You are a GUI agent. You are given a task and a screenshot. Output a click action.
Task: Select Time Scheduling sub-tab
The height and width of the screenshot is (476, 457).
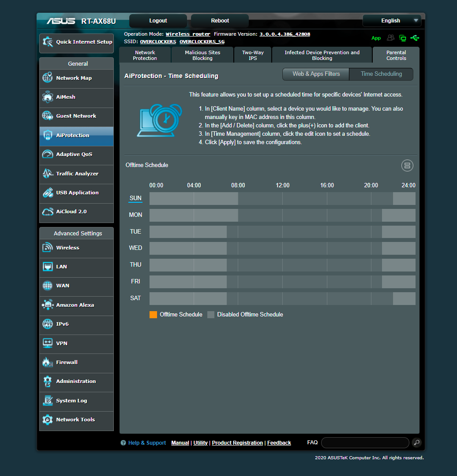point(381,74)
